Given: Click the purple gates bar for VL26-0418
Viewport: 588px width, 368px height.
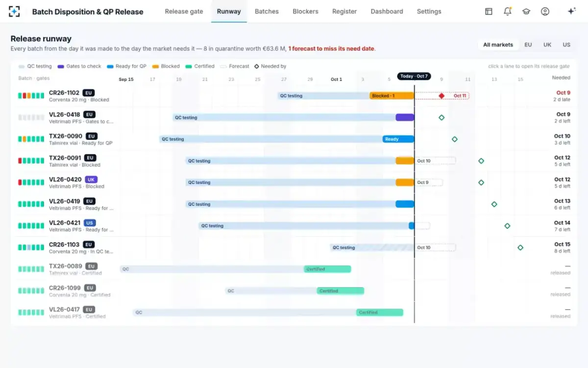Looking at the screenshot, I should pyautogui.click(x=405, y=117).
